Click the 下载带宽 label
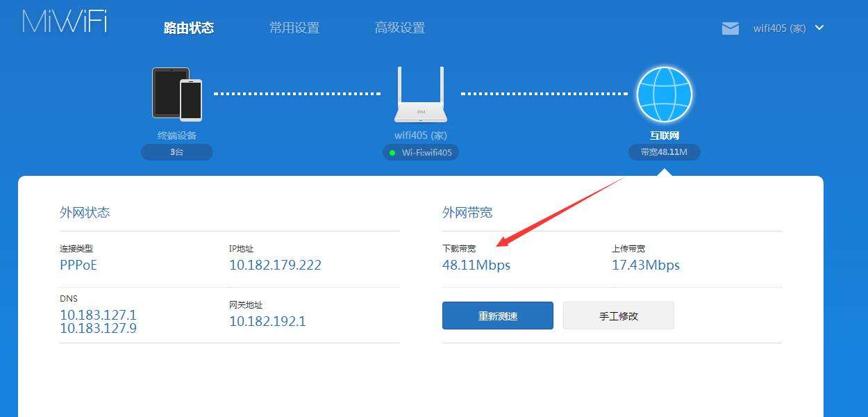 pos(459,249)
